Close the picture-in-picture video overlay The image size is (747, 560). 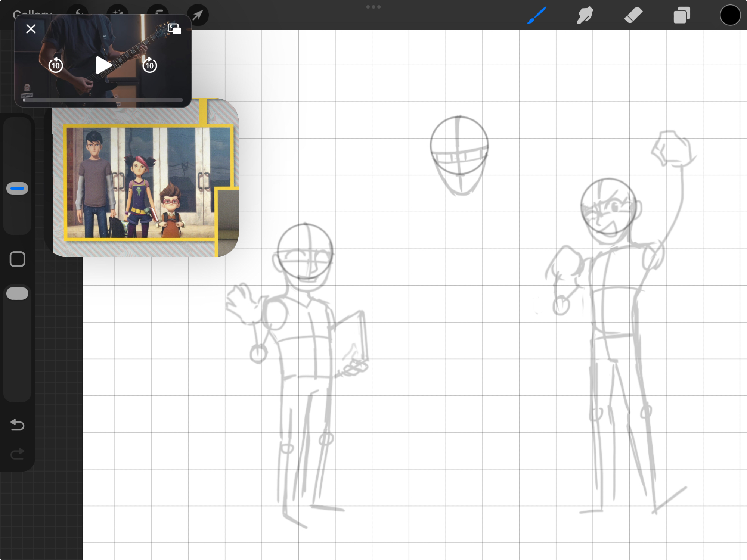pyautogui.click(x=31, y=29)
